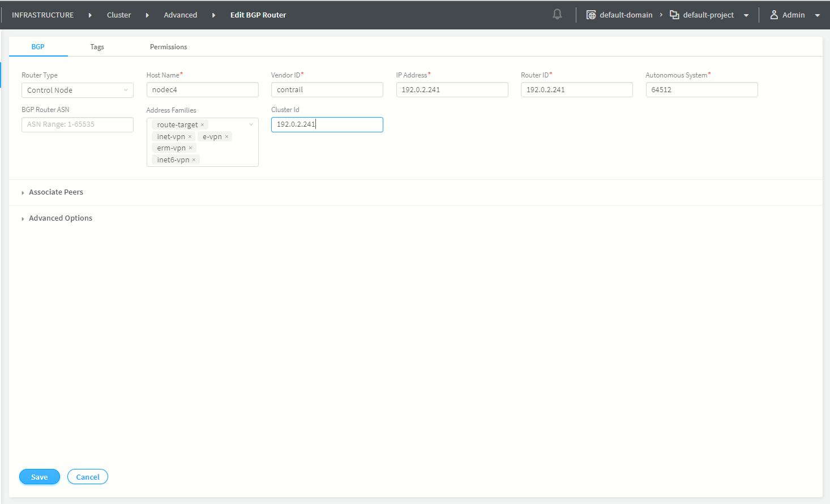Click the Save button
The height and width of the screenshot is (504, 830).
pyautogui.click(x=39, y=477)
